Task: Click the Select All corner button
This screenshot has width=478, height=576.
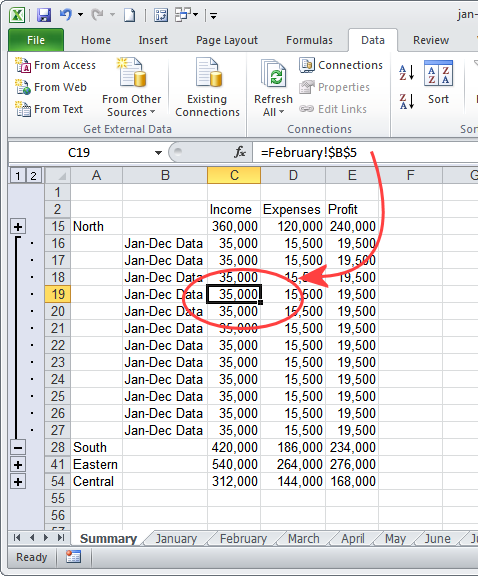Action: tap(58, 176)
